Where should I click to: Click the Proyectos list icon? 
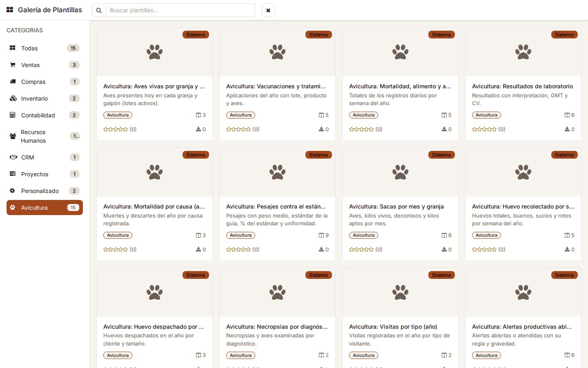pyautogui.click(x=13, y=174)
